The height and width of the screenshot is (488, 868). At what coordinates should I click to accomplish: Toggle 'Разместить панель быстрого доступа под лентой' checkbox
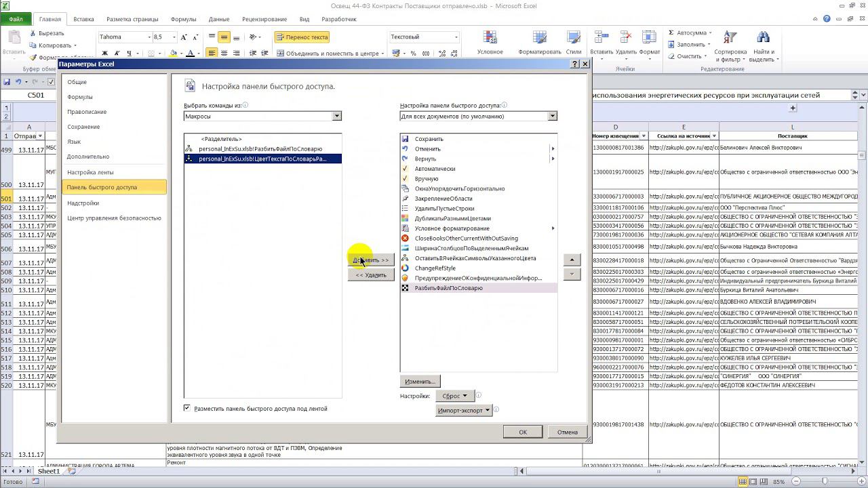click(x=187, y=408)
